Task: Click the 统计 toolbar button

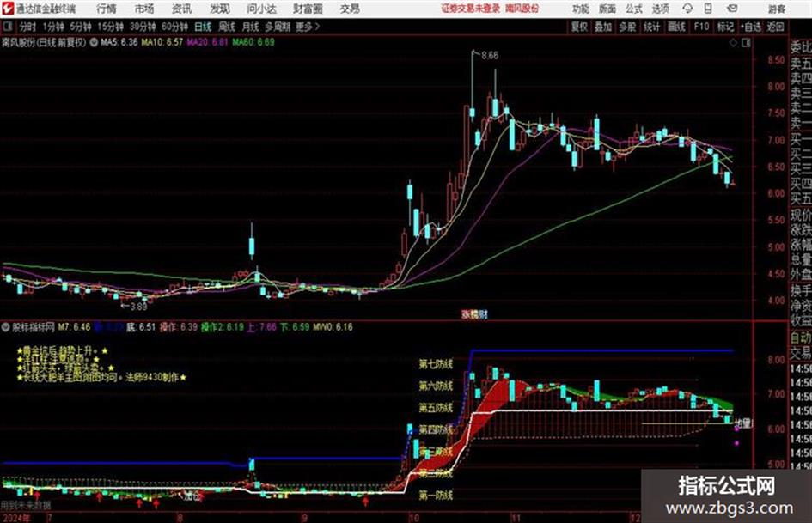Action: 652,27
